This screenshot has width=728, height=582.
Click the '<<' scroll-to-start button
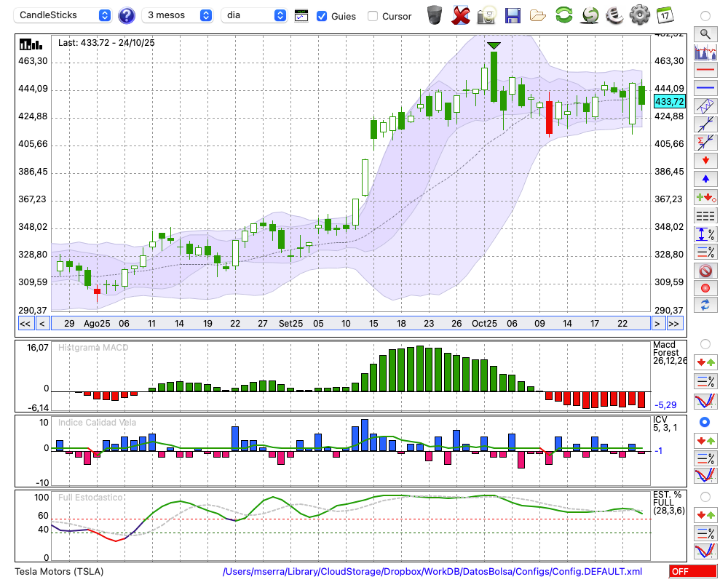point(25,324)
